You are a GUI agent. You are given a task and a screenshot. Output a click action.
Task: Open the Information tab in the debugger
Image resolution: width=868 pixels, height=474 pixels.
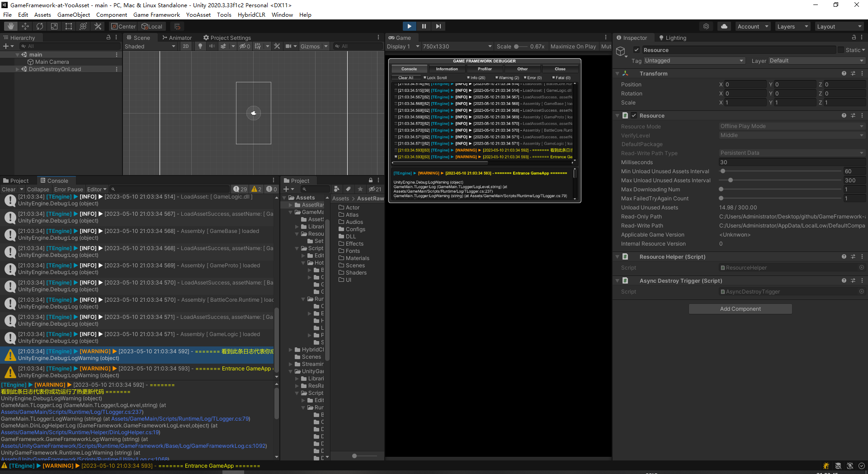click(x=447, y=69)
